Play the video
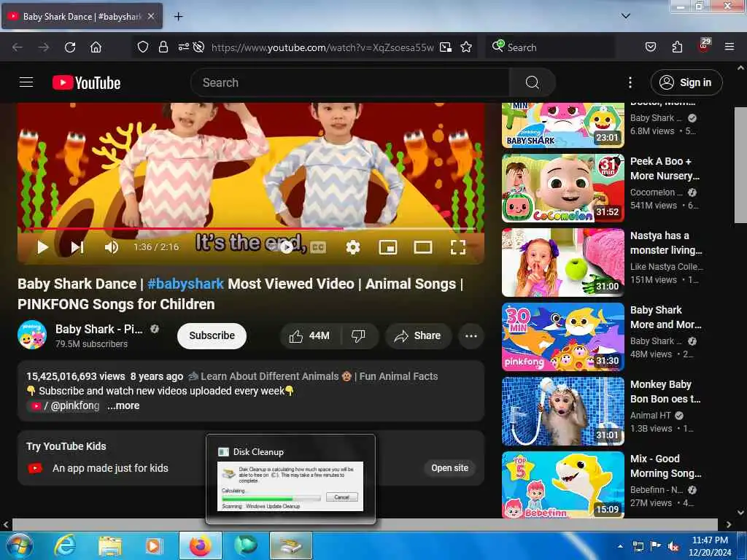 coord(43,246)
